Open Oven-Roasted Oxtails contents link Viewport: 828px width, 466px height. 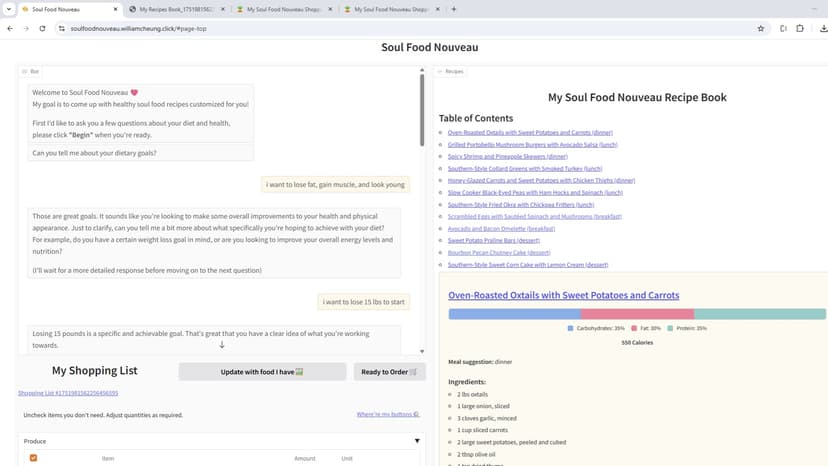pyautogui.click(x=530, y=133)
